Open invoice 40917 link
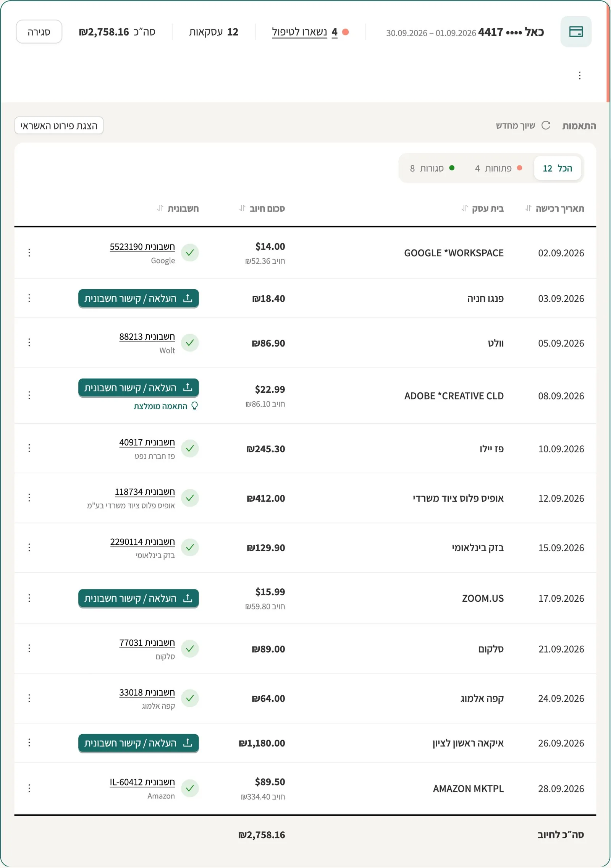611x868 pixels. 147,442
